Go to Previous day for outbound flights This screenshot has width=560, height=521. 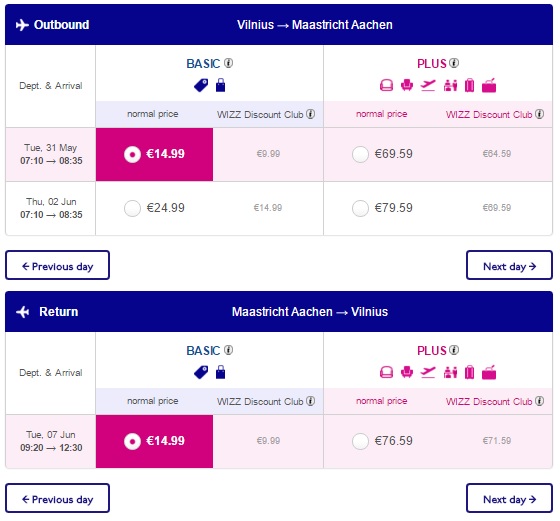click(58, 265)
